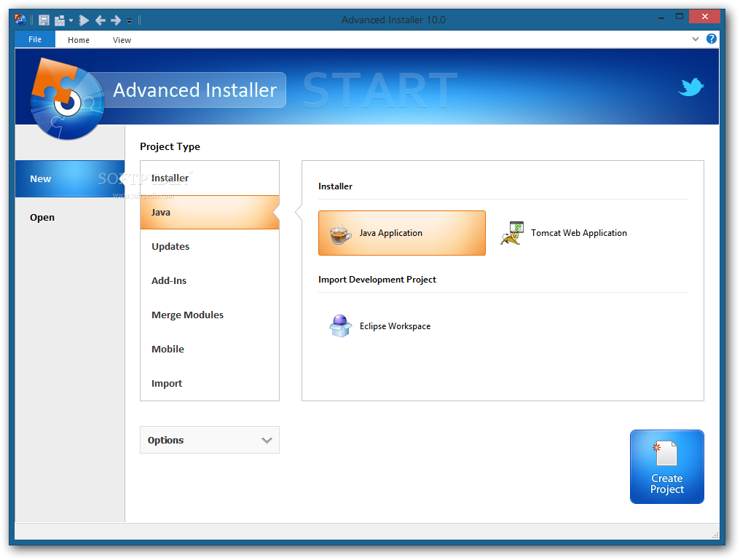Open the Twitter bird icon link
This screenshot has height=560, width=740.
[691, 87]
